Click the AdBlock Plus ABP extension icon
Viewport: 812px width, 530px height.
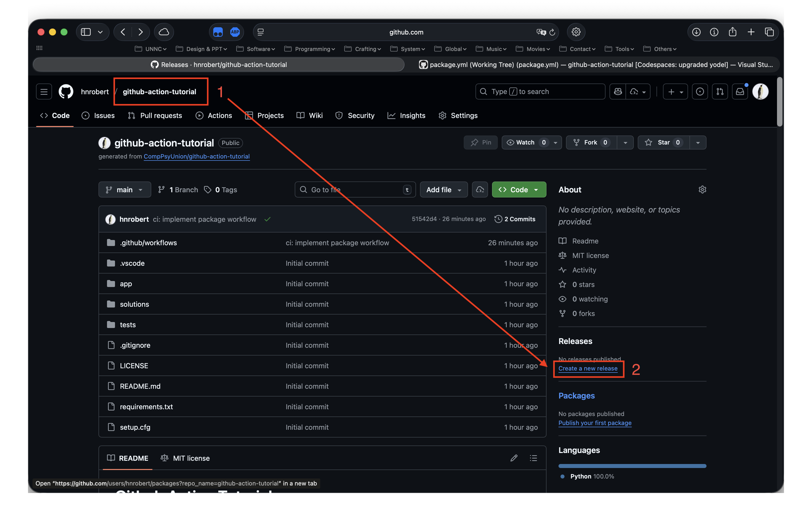(x=235, y=32)
